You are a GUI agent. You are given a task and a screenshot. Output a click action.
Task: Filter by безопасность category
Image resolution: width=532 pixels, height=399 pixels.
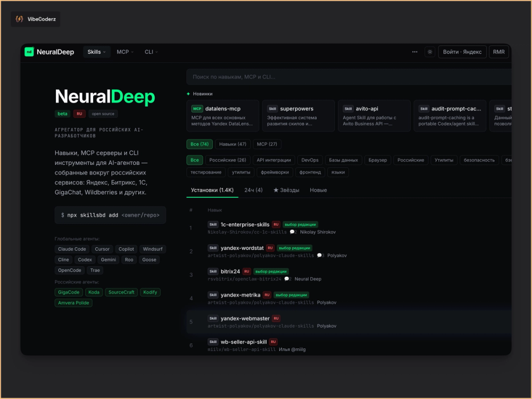(x=479, y=160)
